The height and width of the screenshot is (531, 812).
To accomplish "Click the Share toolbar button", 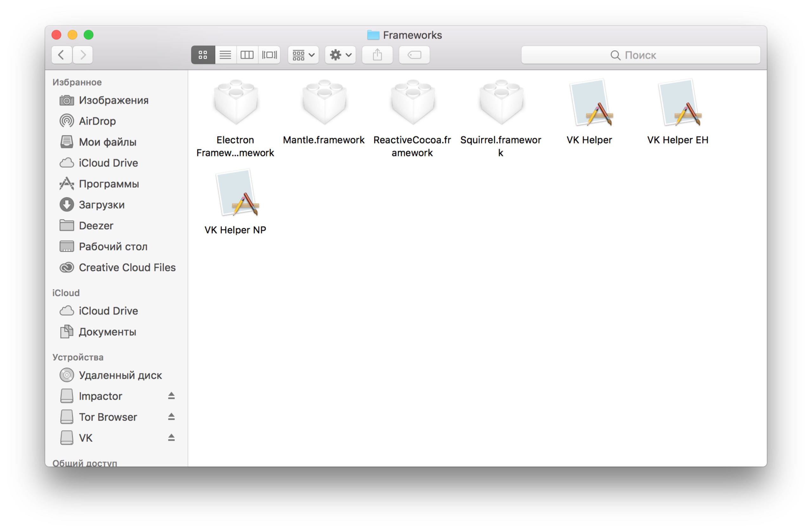I will click(x=377, y=55).
